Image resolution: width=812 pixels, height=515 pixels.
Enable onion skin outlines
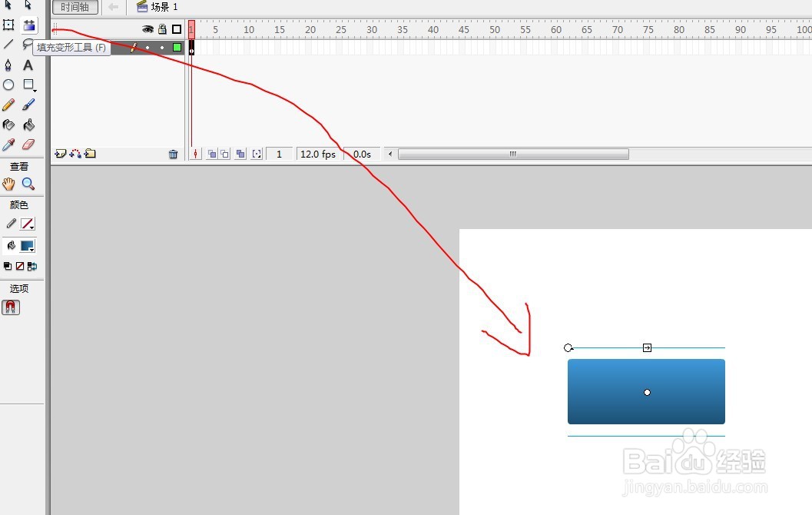point(225,154)
